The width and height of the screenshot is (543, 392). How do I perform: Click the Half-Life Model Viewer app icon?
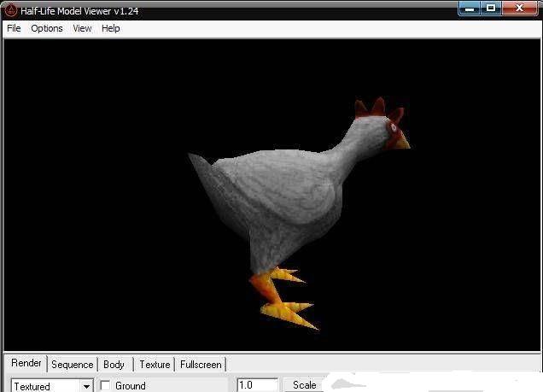click(11, 10)
